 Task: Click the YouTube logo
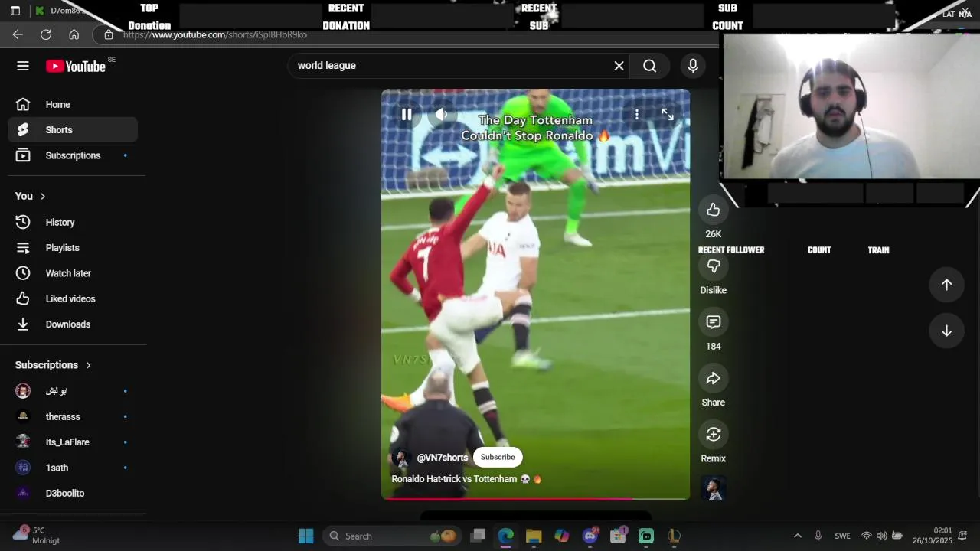pos(76,67)
